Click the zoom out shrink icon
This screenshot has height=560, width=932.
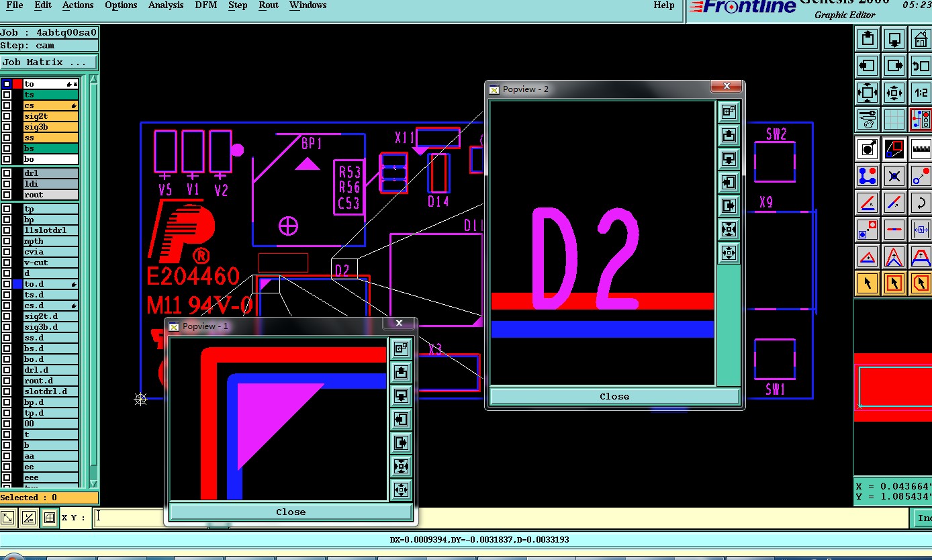(x=894, y=93)
